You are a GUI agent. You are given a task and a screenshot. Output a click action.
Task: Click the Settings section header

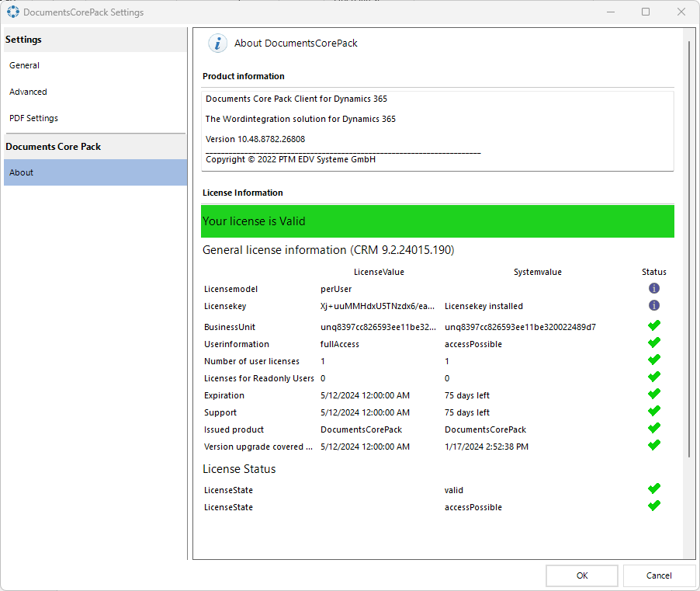click(95, 40)
